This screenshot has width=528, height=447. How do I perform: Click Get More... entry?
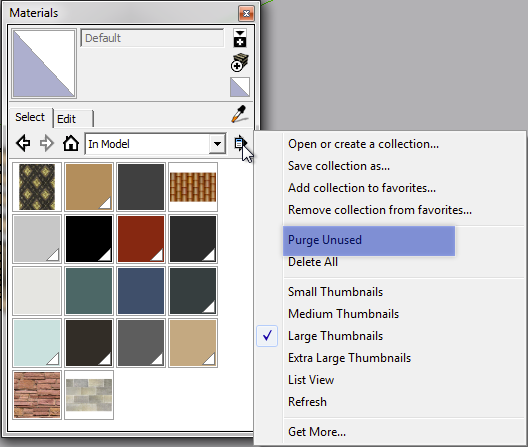(x=317, y=432)
